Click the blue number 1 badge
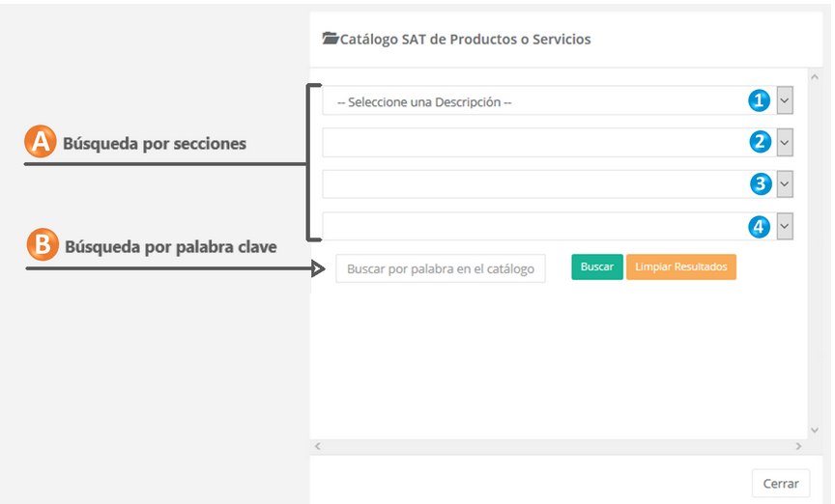 760,100
